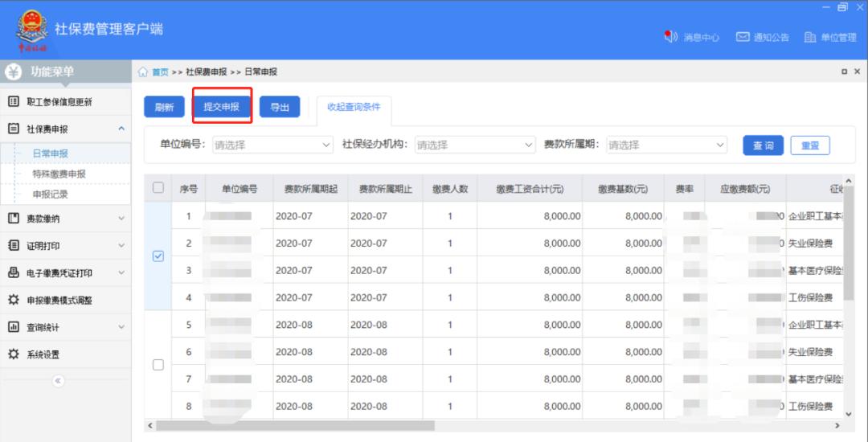Select 特殊缴费申报 in the sidebar
This screenshot has width=868, height=442.
click(59, 174)
